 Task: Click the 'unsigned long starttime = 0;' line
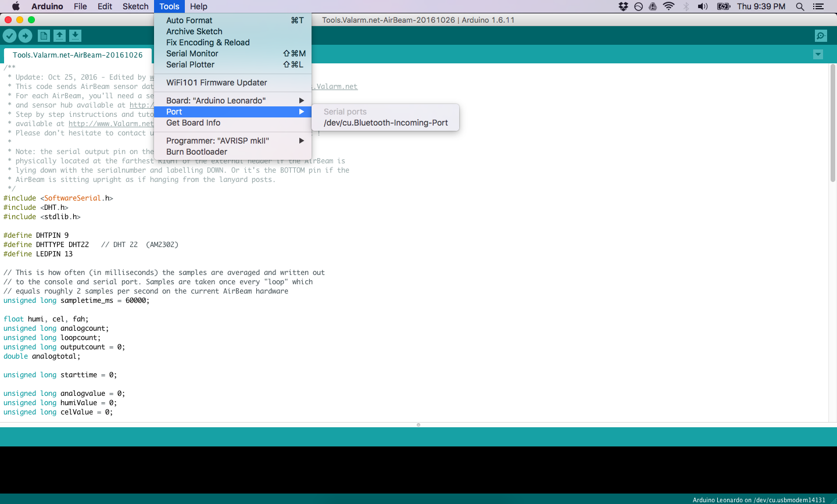coord(60,375)
